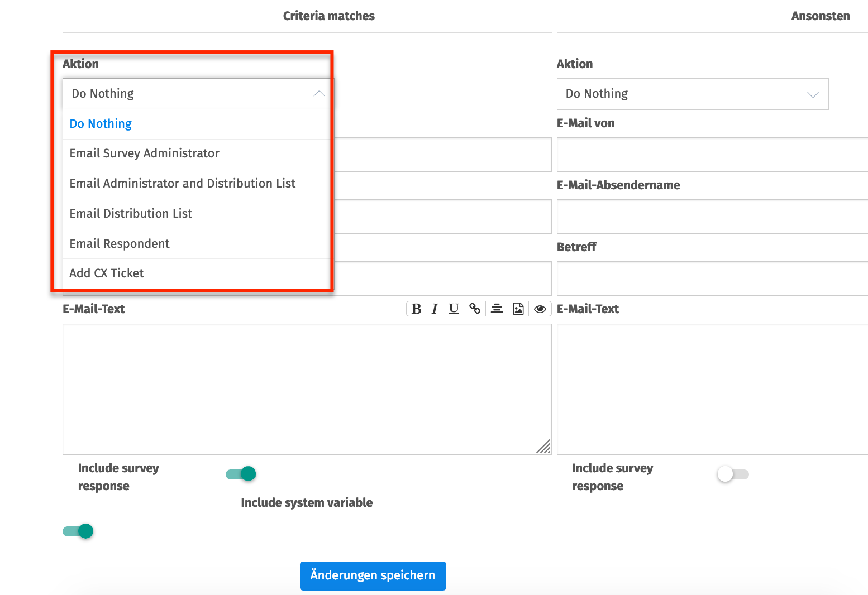Toggle bold formatting in the email toolbar

pyautogui.click(x=416, y=309)
